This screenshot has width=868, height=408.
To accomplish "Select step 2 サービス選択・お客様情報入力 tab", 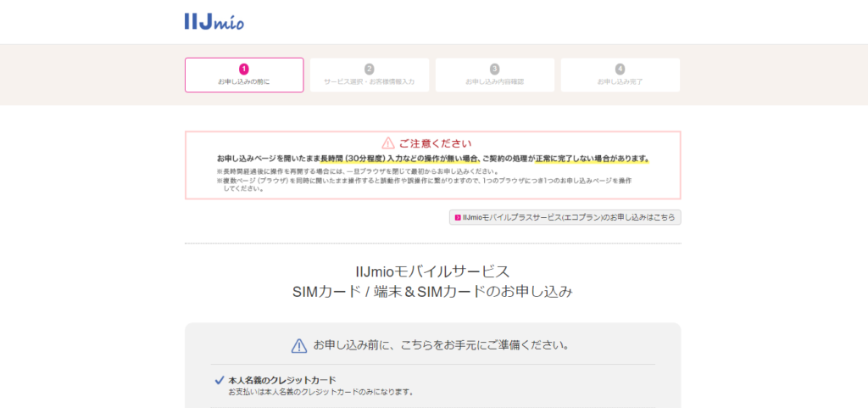I will coord(370,75).
